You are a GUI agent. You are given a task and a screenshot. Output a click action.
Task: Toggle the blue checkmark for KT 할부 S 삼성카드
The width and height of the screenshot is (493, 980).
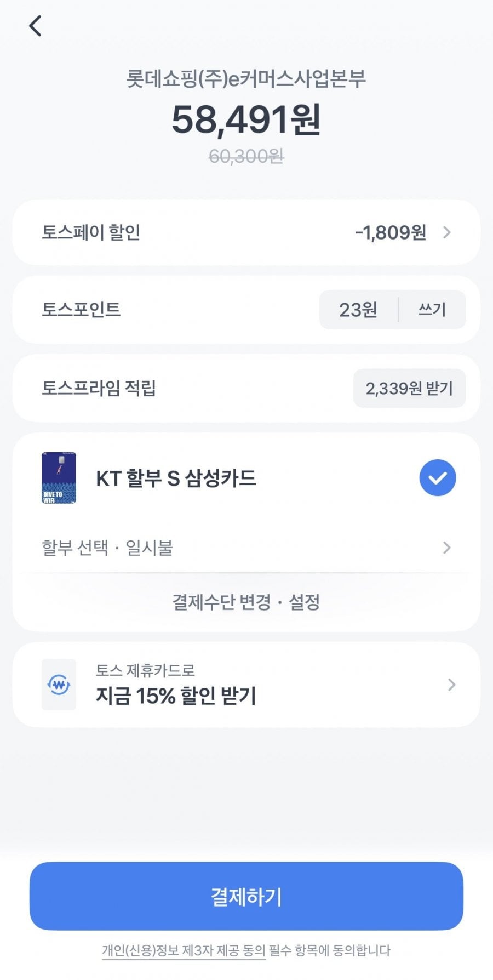coord(437,478)
